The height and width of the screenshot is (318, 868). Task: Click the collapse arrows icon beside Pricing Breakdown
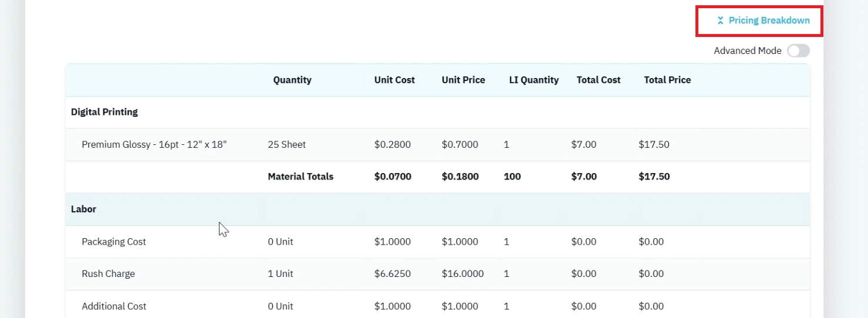[721, 21]
